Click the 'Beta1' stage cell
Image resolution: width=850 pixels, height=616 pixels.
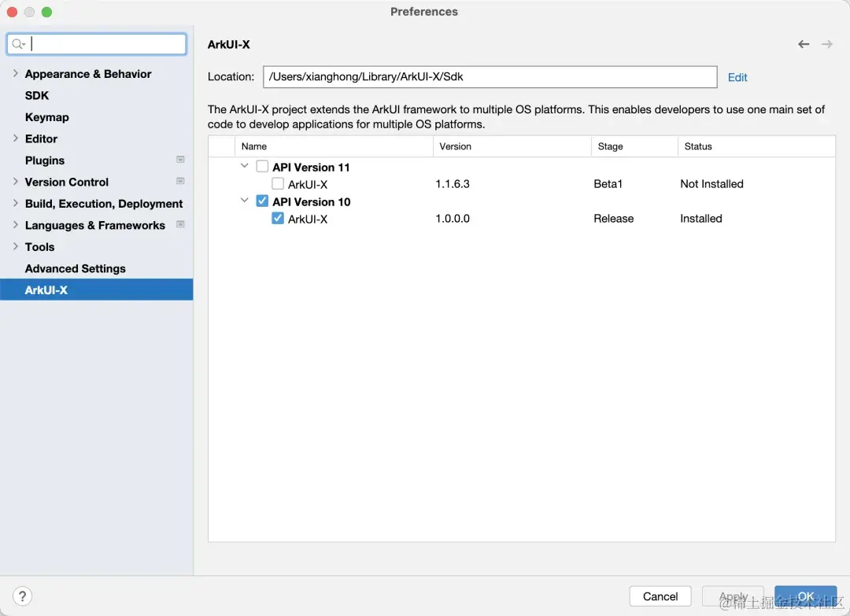pos(608,184)
